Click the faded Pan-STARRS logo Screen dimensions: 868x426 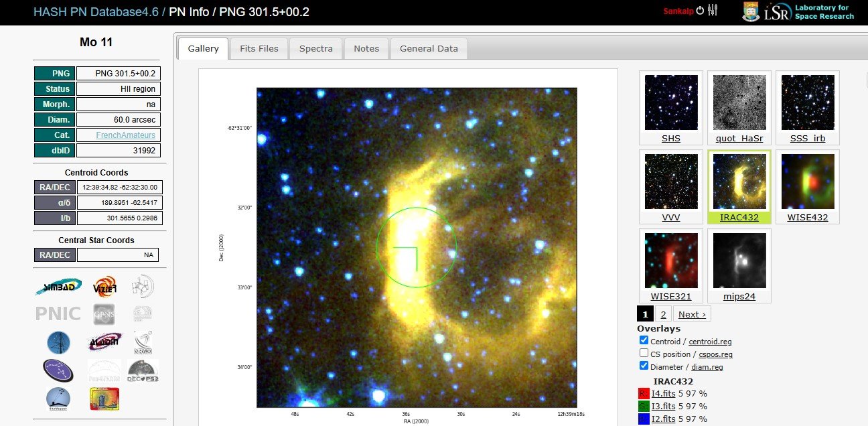pos(104,370)
